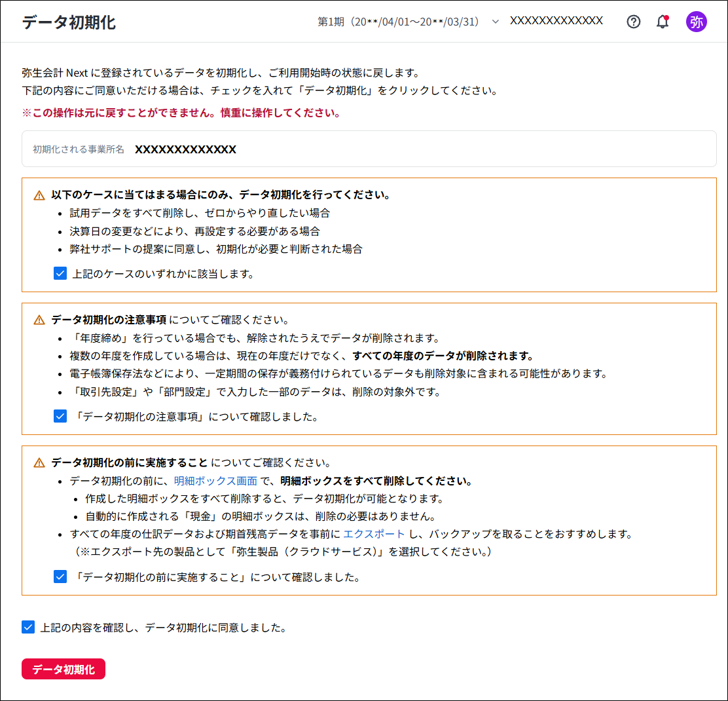Image resolution: width=728 pixels, height=701 pixels.
Task: Click sub-bullet 作成した明細ボックスをすべて削除すると
Action: coord(264,499)
